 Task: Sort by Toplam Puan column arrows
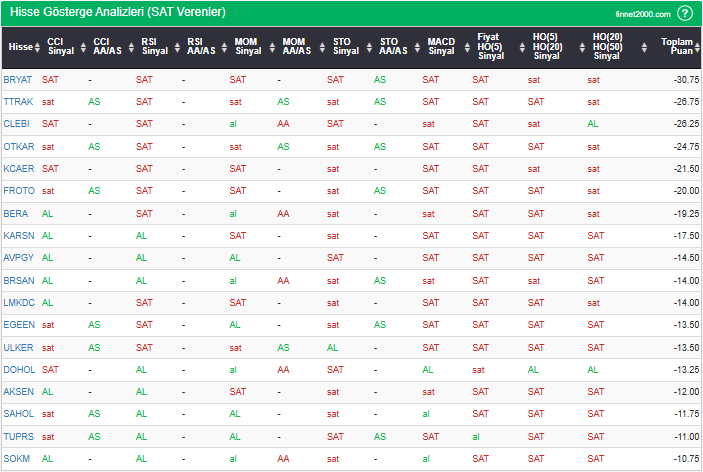pyautogui.click(x=697, y=47)
